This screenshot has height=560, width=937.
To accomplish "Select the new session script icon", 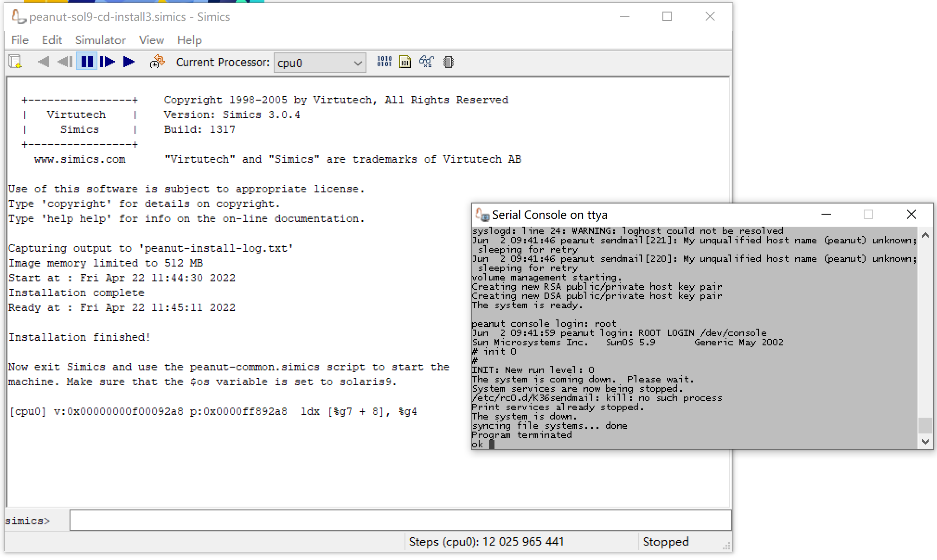I will (15, 62).
